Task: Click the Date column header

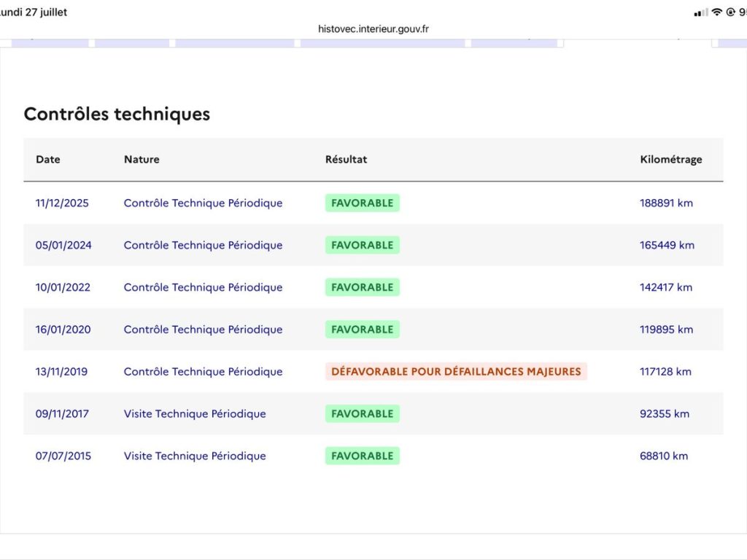Action: tap(48, 160)
